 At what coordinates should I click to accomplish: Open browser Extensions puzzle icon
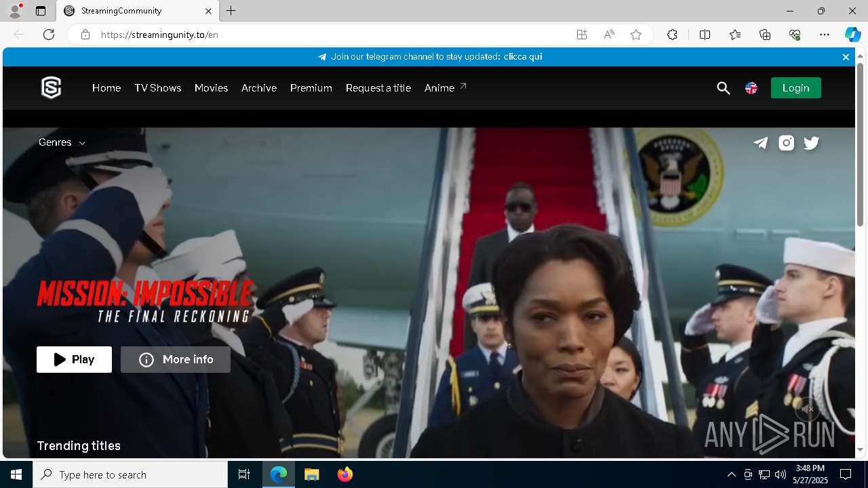coord(672,35)
